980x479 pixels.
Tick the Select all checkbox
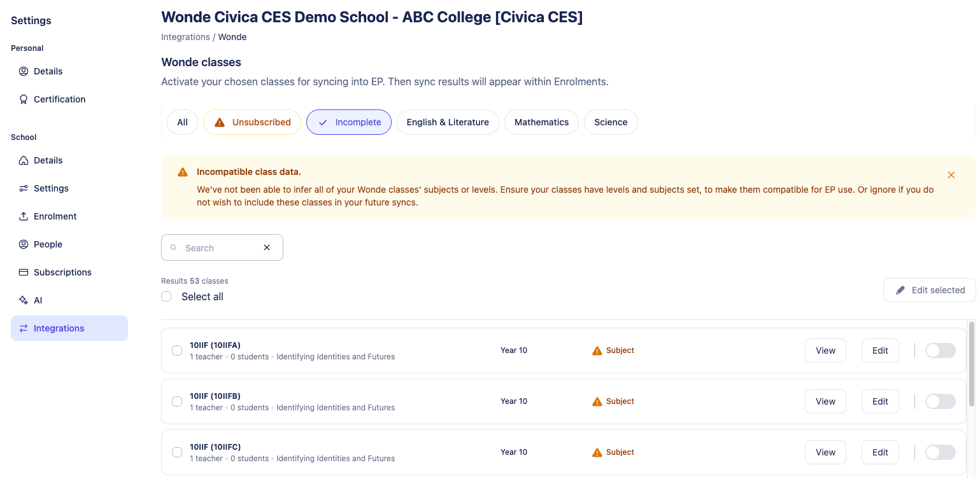(166, 296)
